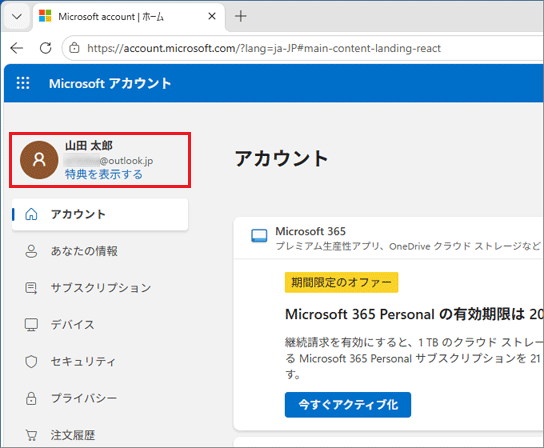
Task: Click the Microsoft 365 Personal expiry heading
Action: tap(414, 314)
